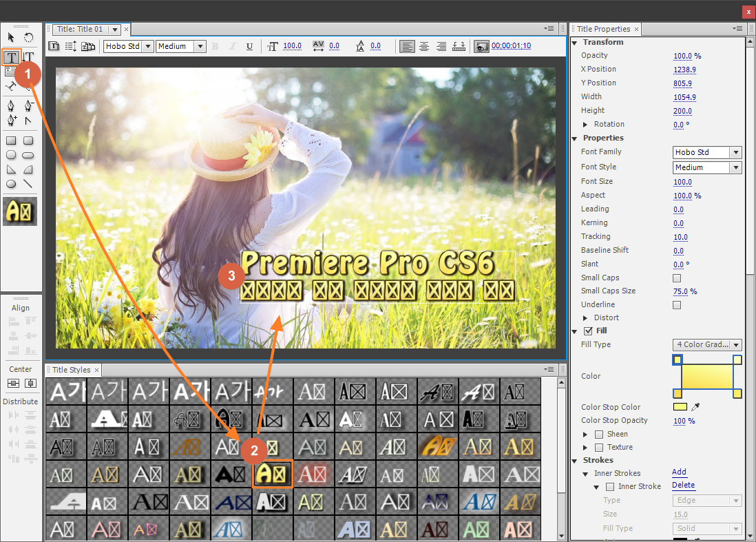Click the 4 color gradient preview

pyautogui.click(x=707, y=377)
